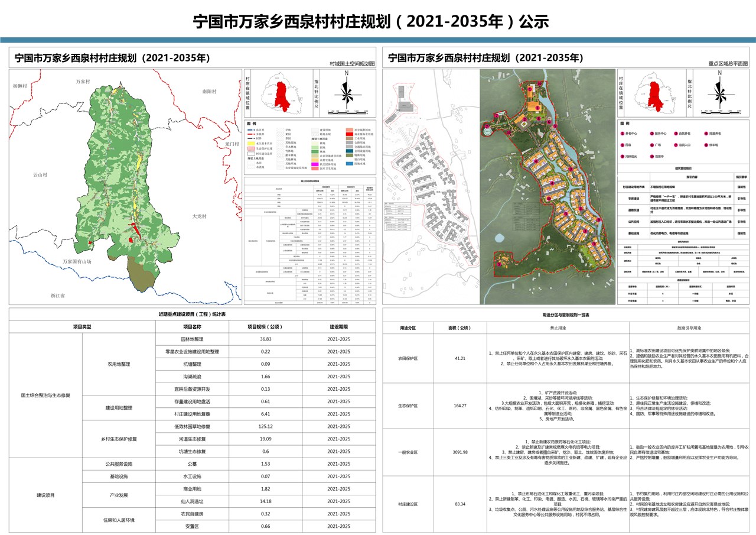Image resolution: width=756 pixels, height=535 pixels.
Task: Pick the magenta 机关团体用地 legend swatch
Action: pos(315,164)
